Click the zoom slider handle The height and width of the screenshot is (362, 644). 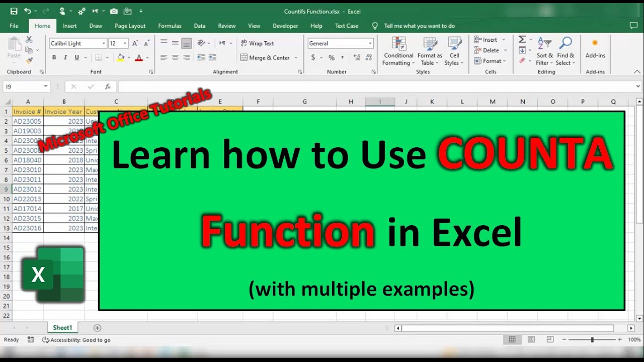click(x=592, y=340)
